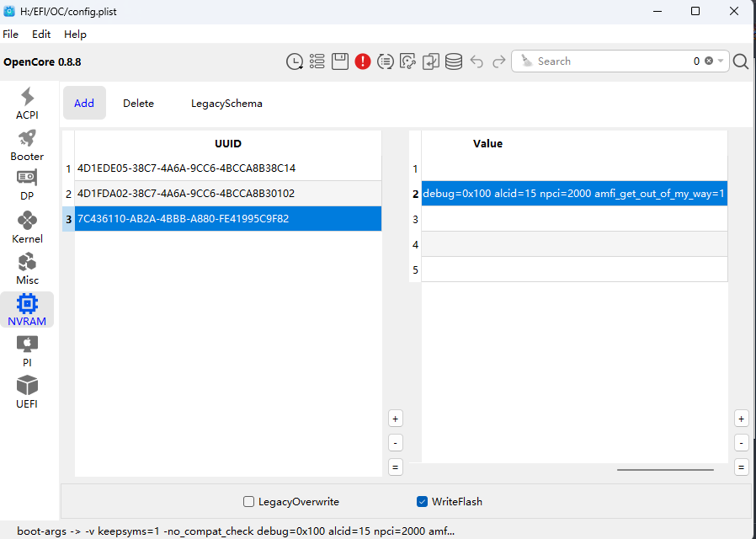Select the UEFI cube icon
This screenshot has width=756, height=539.
coord(27,392)
